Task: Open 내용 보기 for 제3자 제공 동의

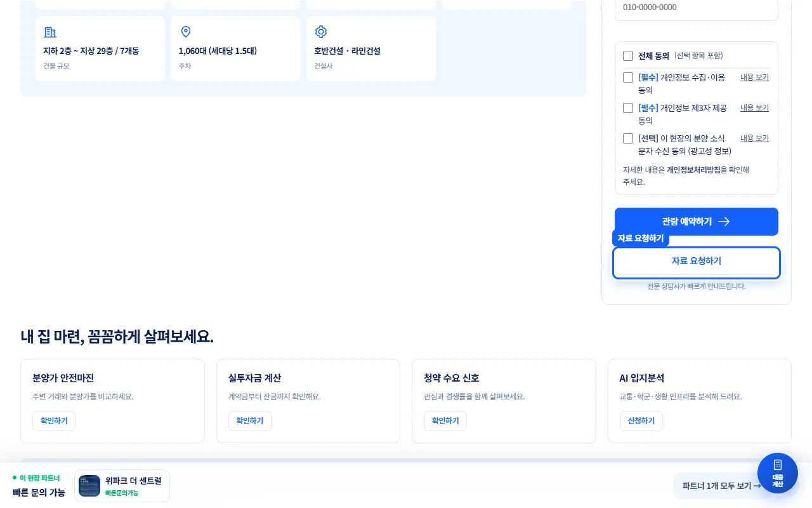Action: [754, 108]
